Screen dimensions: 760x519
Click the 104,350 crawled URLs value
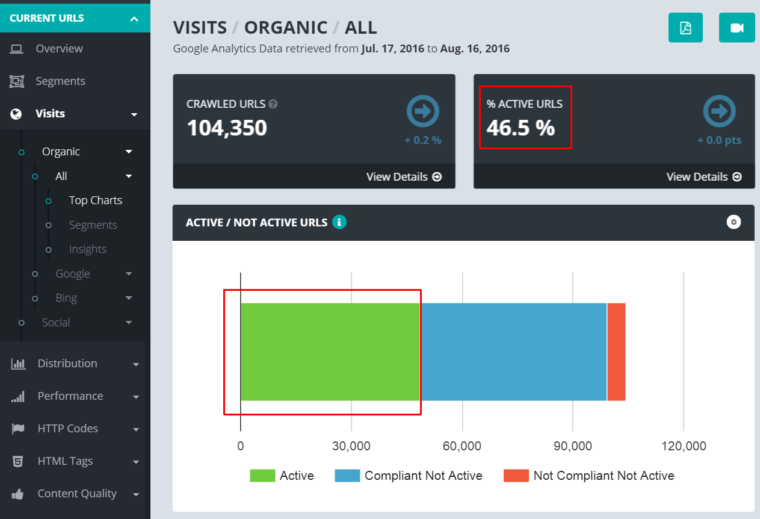(227, 128)
